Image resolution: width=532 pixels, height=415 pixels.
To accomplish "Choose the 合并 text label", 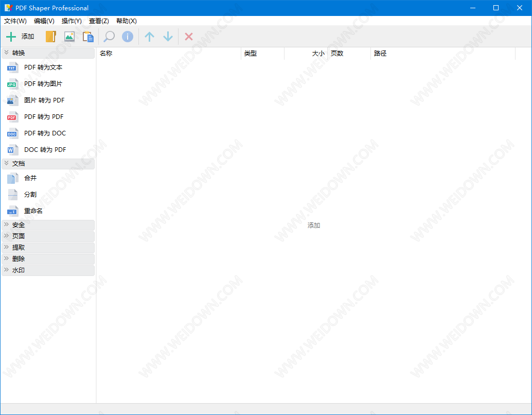I will tap(30, 178).
